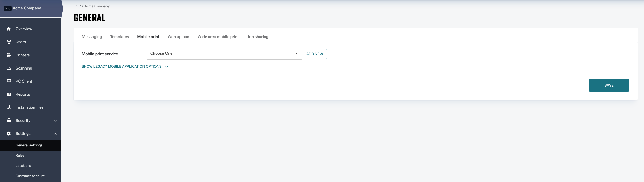Open the Mobile print service dropdown
This screenshot has width=644, height=182.
pyautogui.click(x=224, y=54)
